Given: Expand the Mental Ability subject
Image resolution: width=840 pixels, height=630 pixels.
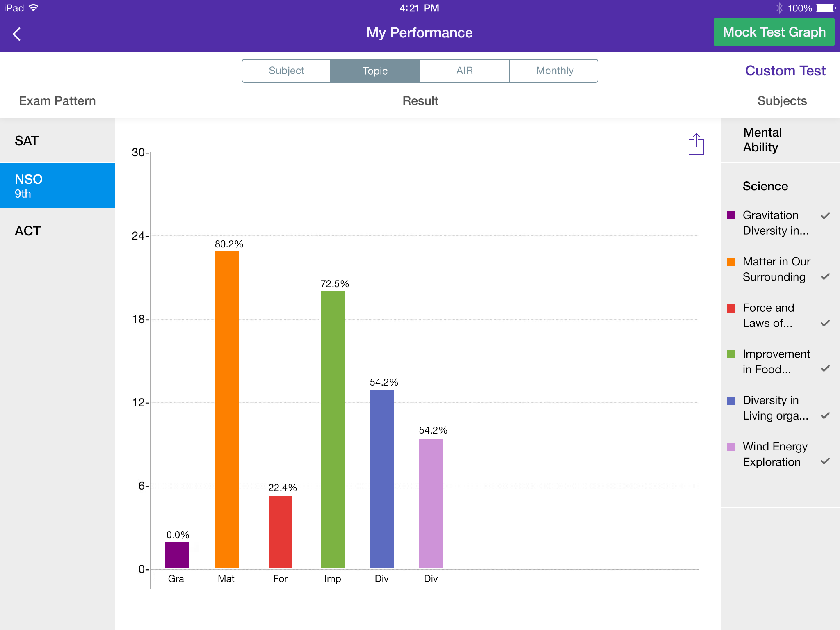Looking at the screenshot, I should click(x=762, y=140).
